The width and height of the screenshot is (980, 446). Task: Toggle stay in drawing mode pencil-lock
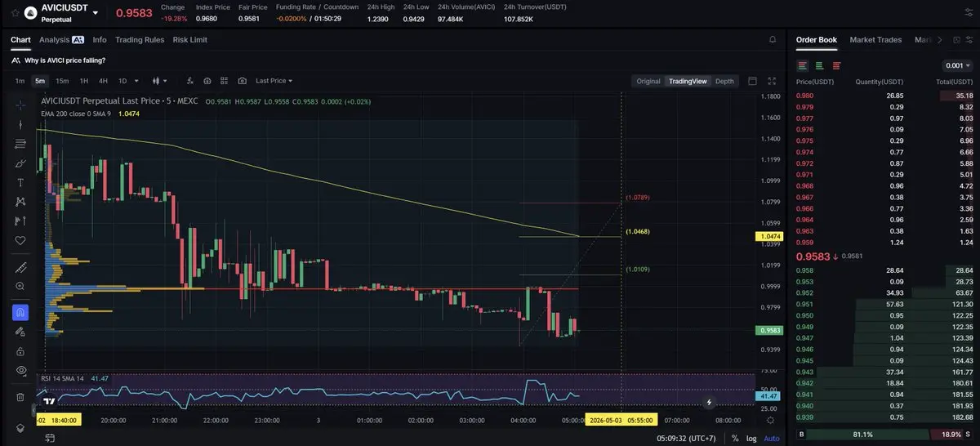pos(20,332)
